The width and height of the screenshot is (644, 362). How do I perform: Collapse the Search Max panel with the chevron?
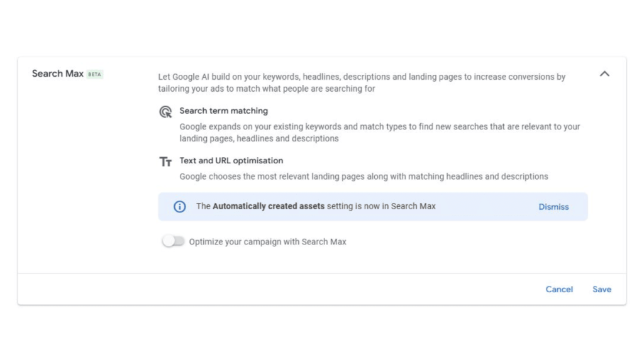click(x=604, y=74)
